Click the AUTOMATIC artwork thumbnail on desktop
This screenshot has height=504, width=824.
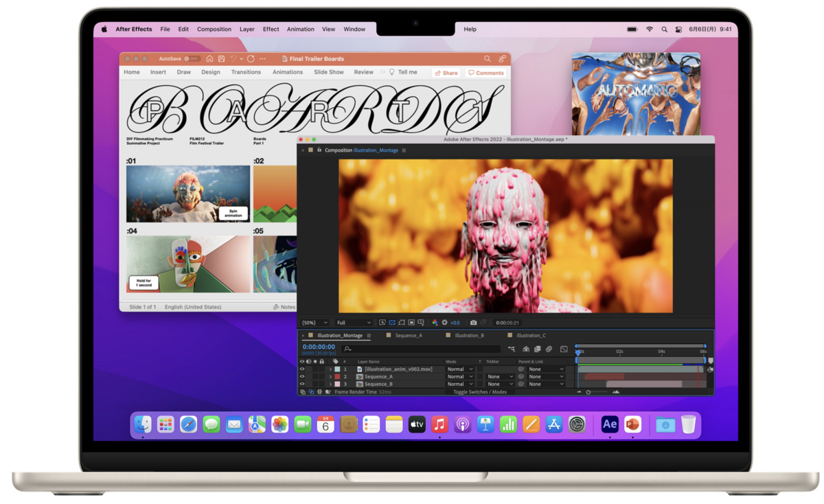(x=636, y=94)
